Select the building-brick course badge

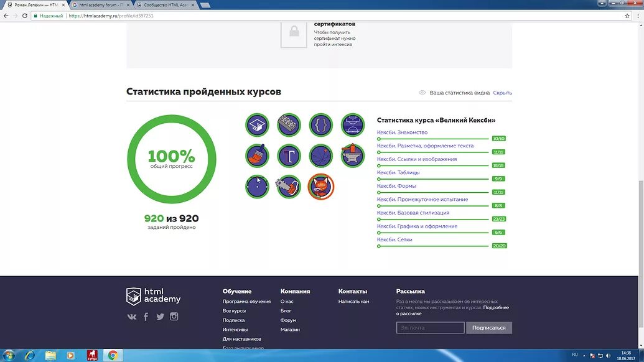pos(289,125)
